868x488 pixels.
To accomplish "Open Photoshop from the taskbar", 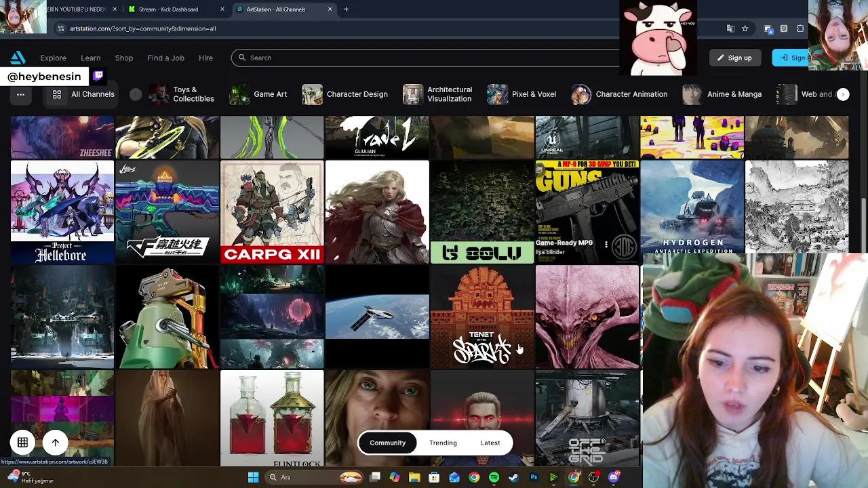I will 534,477.
